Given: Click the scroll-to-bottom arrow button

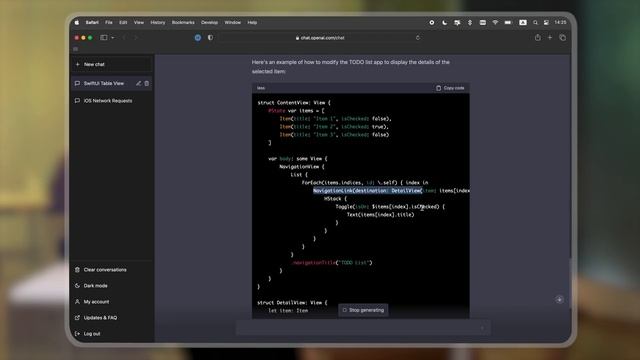Looking at the screenshot, I should tap(559, 300).
